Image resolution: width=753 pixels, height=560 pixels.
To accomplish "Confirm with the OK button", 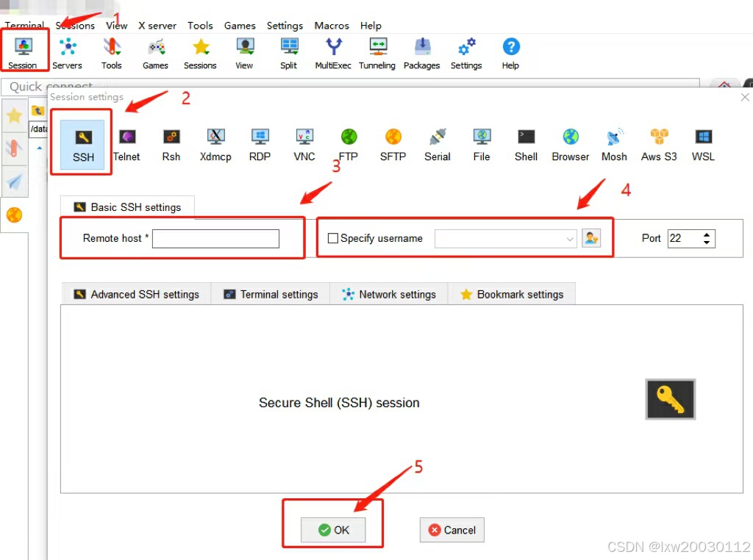I will tap(333, 530).
